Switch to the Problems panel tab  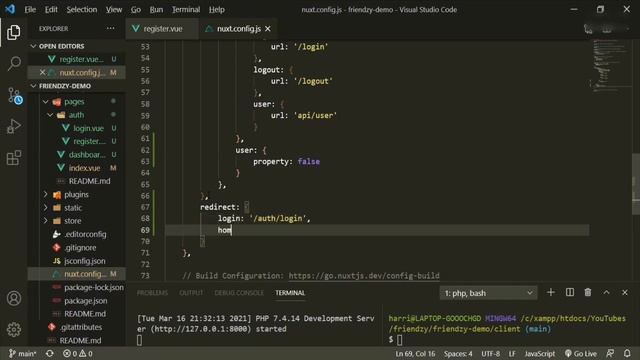point(152,293)
